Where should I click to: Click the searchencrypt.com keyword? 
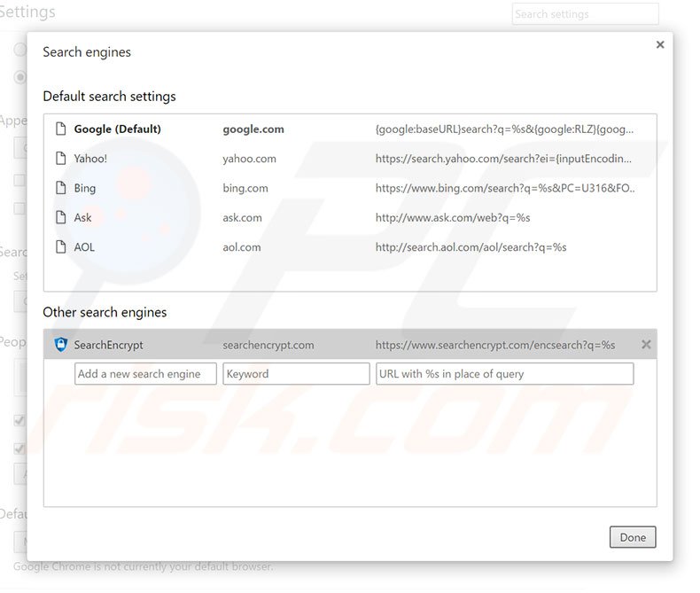pyautogui.click(x=268, y=345)
